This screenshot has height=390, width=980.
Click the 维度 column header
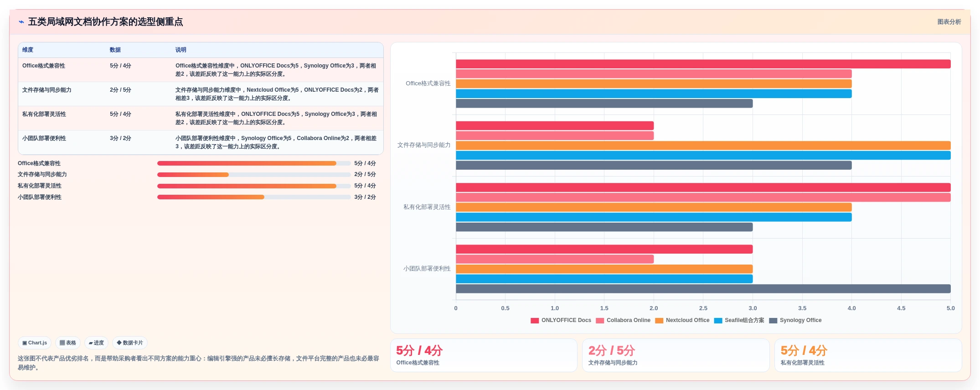28,50
